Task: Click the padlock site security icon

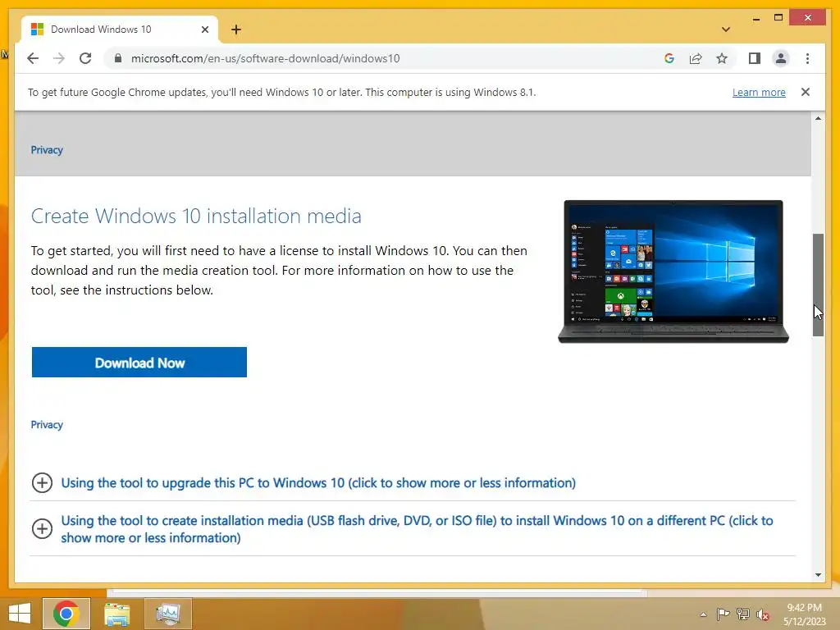Action: tap(118, 58)
